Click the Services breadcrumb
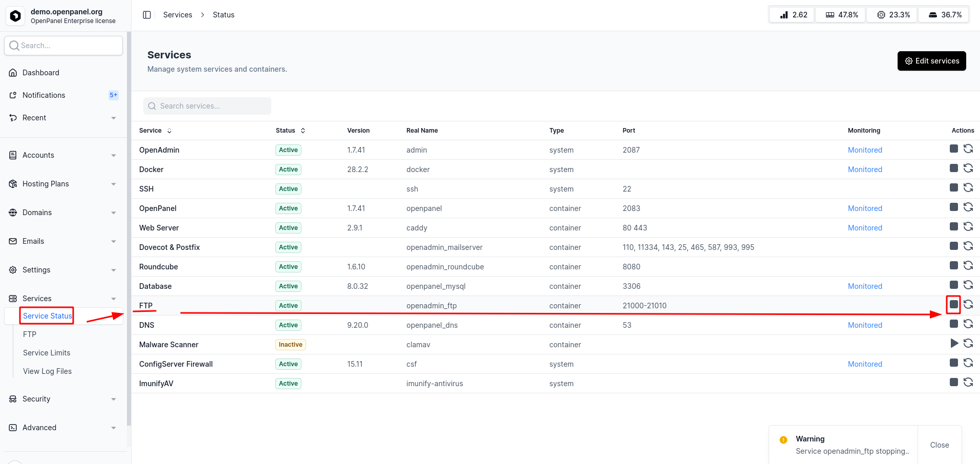Image resolution: width=980 pixels, height=464 pixels. [x=178, y=15]
